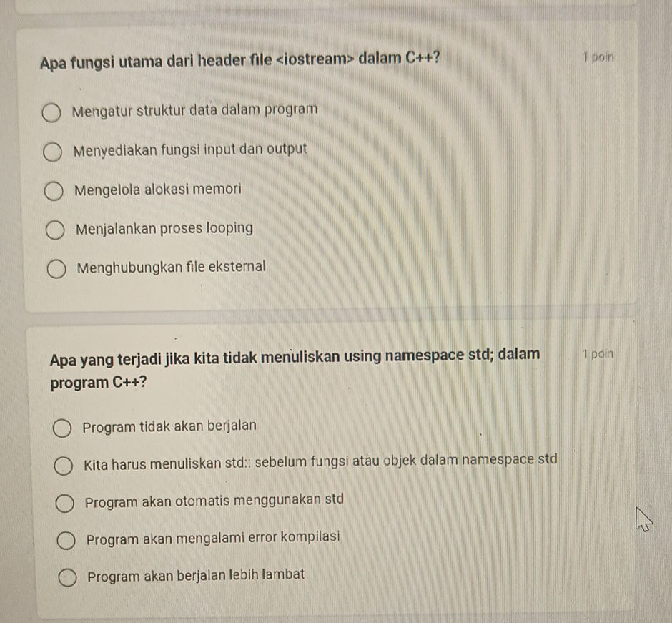Select the "Program akan mengalami error kompilasi" radio

(66, 539)
